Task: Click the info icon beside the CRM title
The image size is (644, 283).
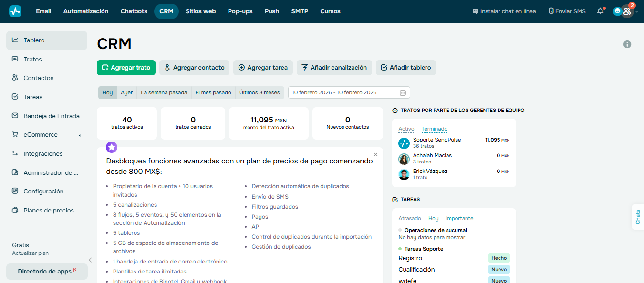Action: 627,44
